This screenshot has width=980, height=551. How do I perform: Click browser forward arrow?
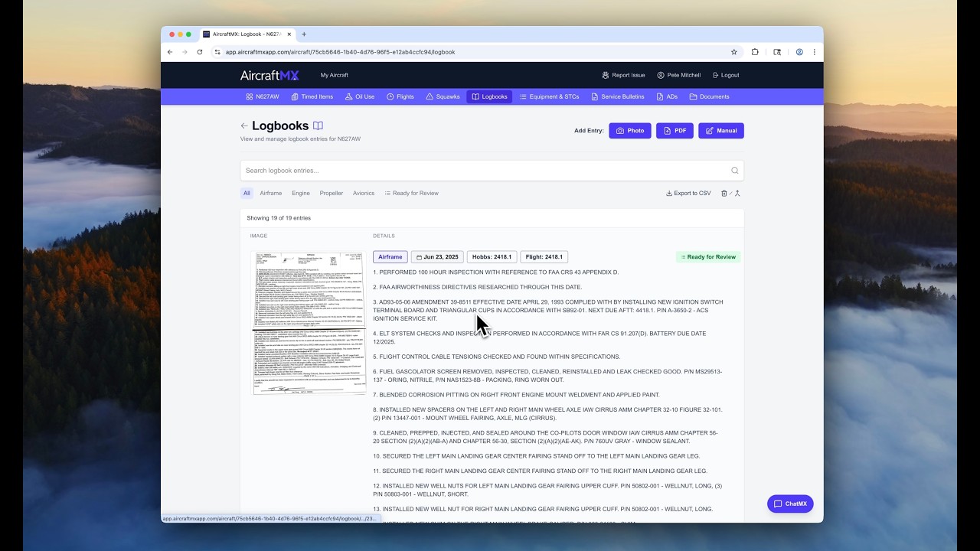pyautogui.click(x=185, y=52)
